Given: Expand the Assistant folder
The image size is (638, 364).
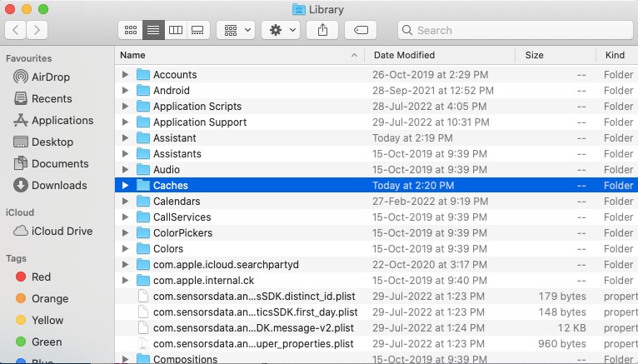Looking at the screenshot, I should point(125,138).
